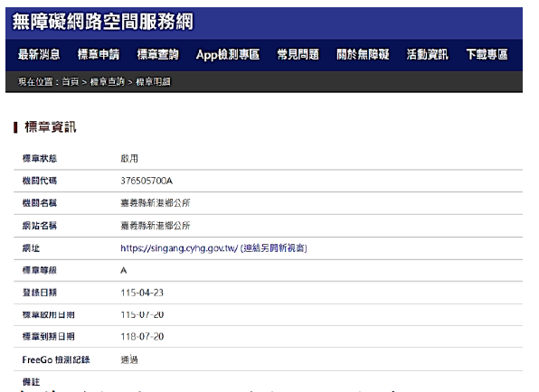Screen dimensions: 539x392
Task: Select the 通過 result value
Action: point(129,359)
